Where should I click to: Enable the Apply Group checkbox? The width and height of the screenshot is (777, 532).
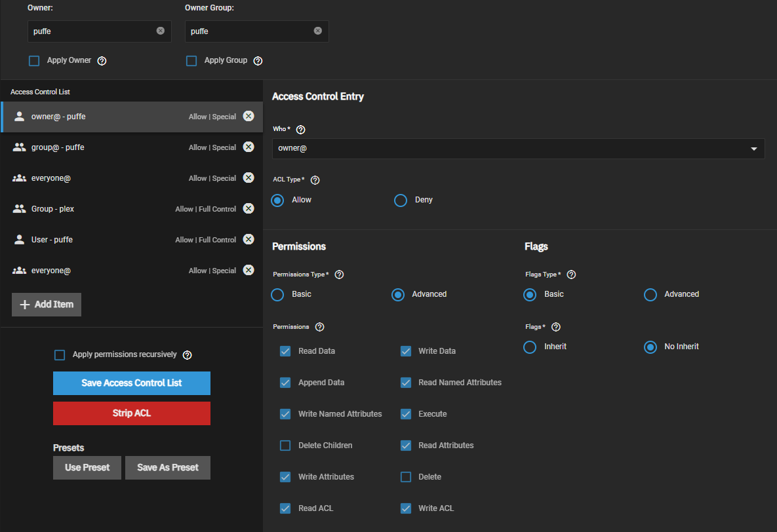[x=191, y=61]
